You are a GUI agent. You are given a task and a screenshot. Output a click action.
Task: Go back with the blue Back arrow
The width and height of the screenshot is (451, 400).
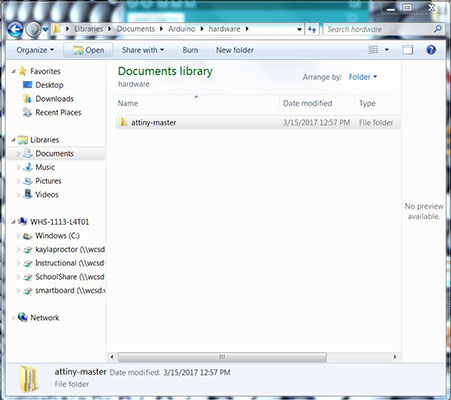pyautogui.click(x=15, y=29)
